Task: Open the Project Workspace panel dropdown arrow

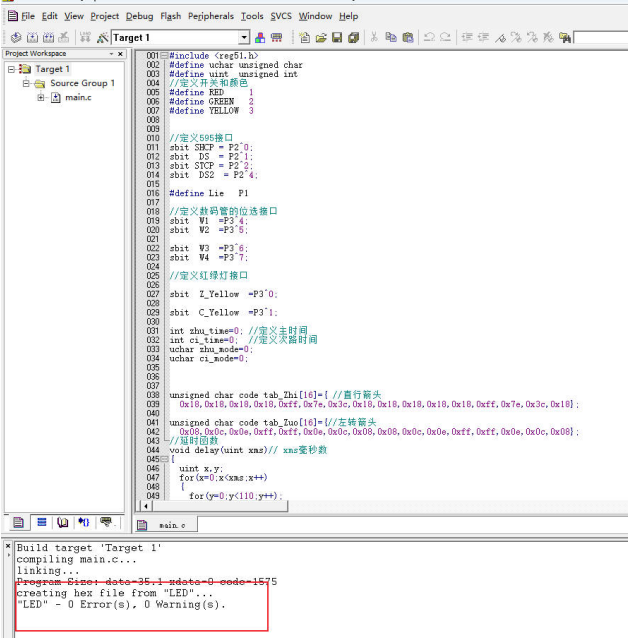Action: tap(111, 54)
